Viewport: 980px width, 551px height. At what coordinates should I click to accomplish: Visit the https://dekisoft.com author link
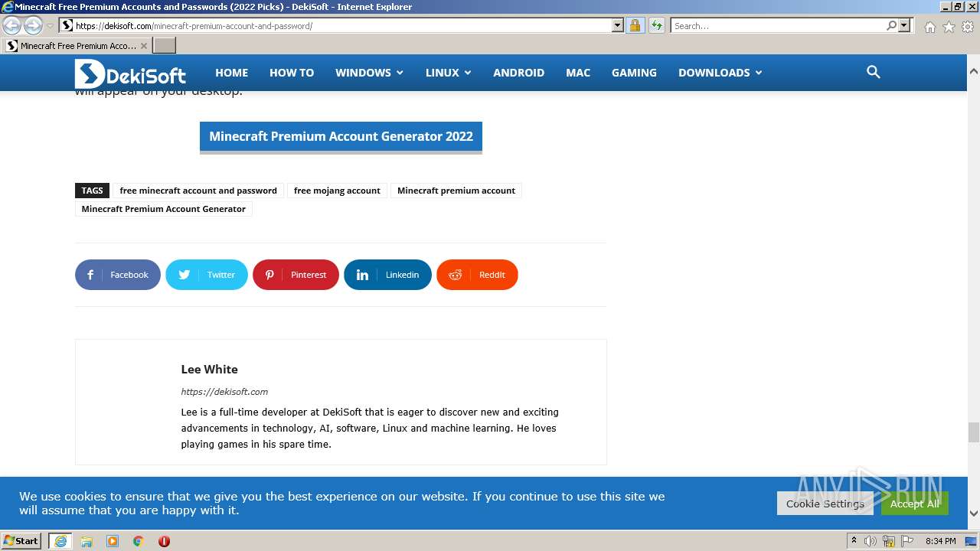point(224,392)
